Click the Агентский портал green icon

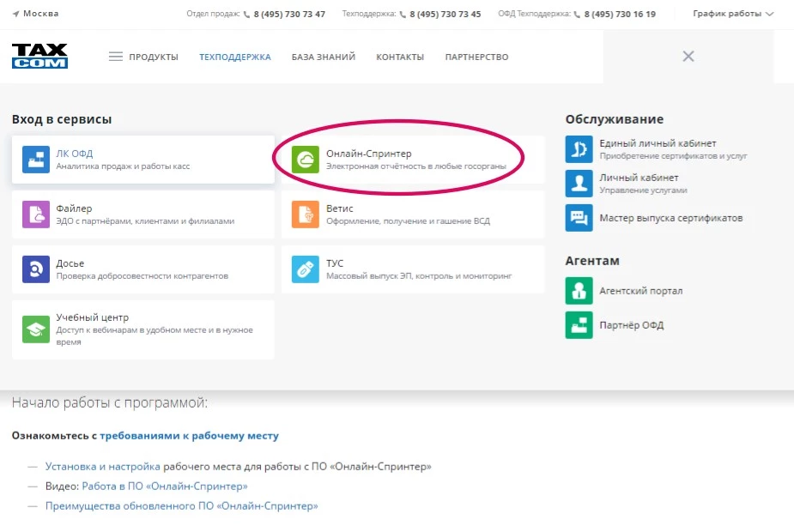pos(579,291)
